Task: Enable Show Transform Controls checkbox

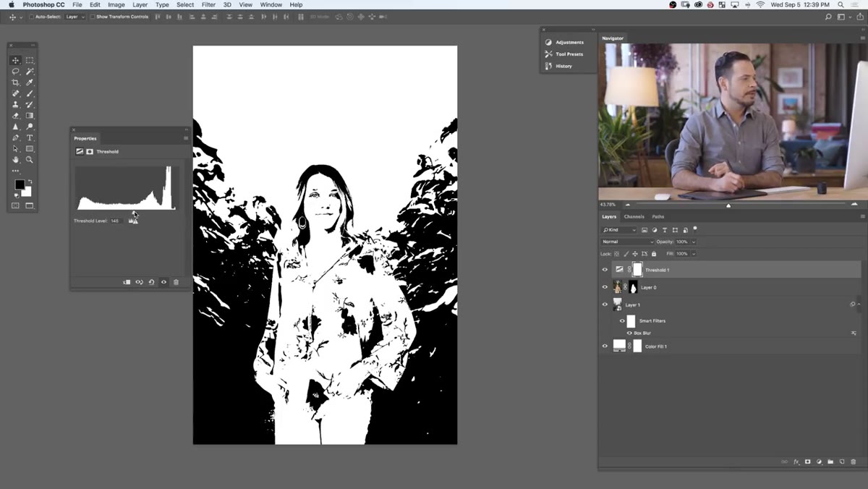Action: pos(93,17)
